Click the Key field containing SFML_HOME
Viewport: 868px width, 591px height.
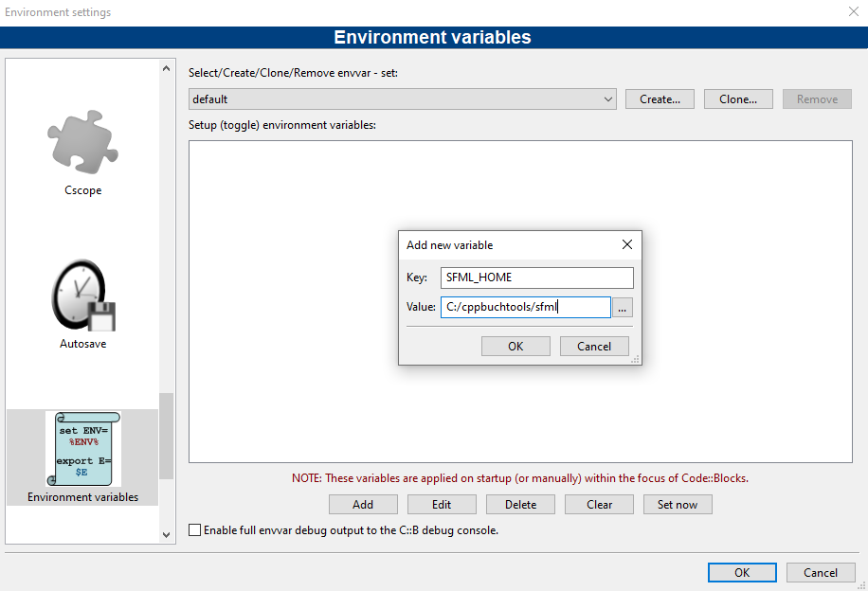point(536,278)
